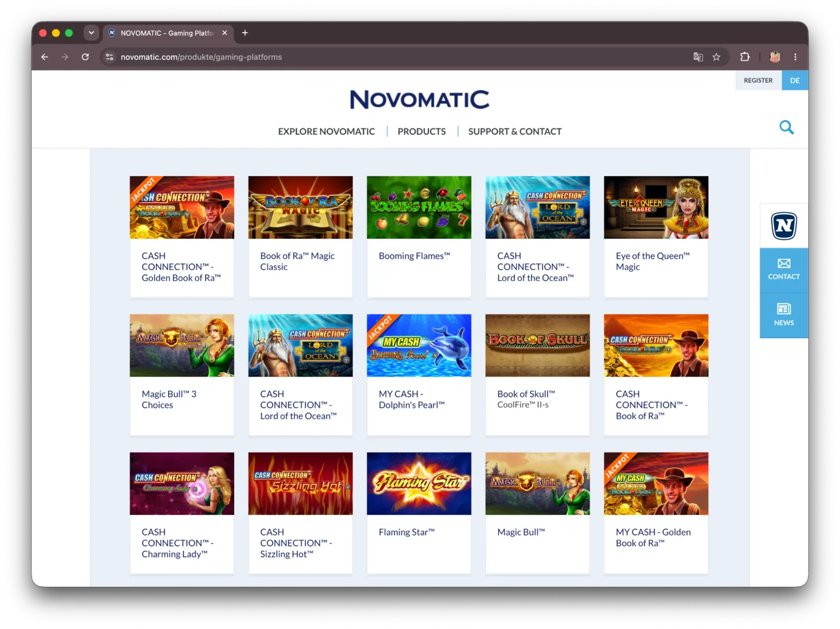
Task: Open the Flaming Star game thumbnail
Action: click(419, 483)
